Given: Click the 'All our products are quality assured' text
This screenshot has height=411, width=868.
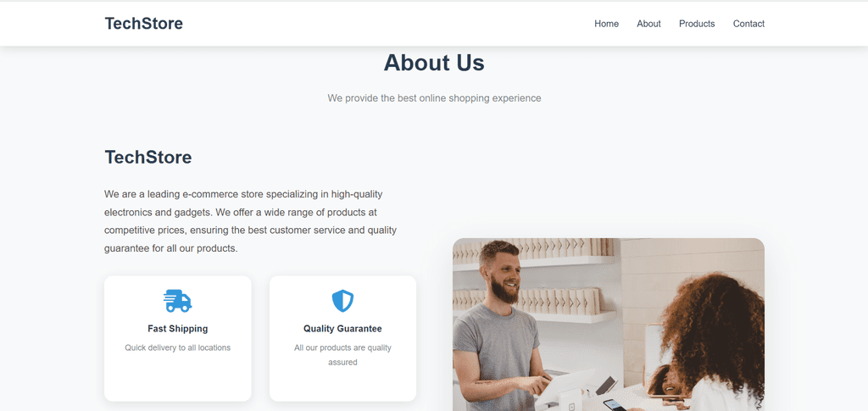Looking at the screenshot, I should tap(342, 355).
